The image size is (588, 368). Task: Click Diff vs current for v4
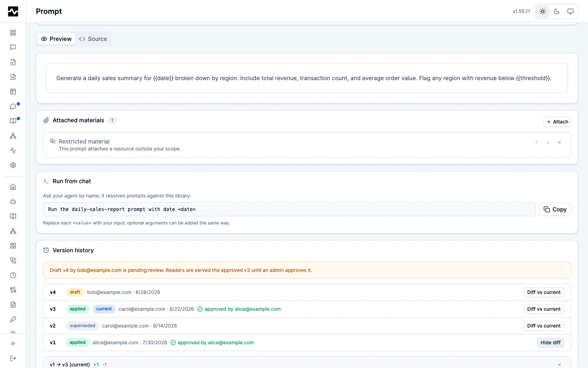pos(544,292)
